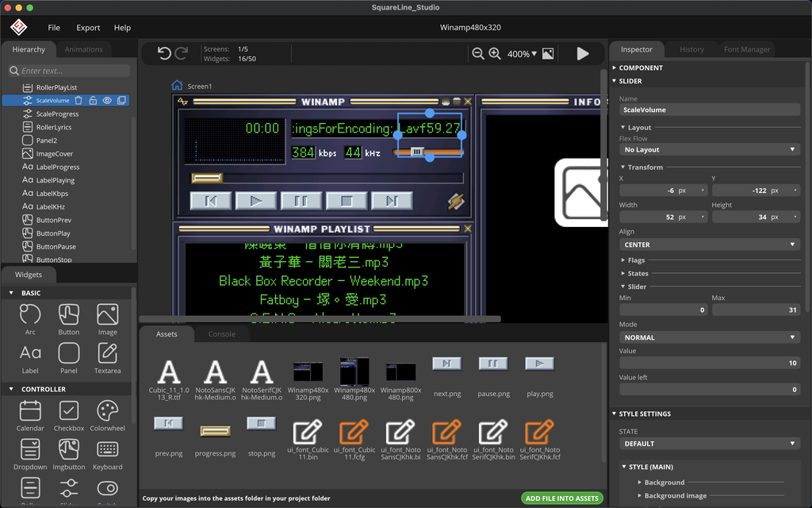
Task: Add an Arc widget from the Widgets panel
Action: [30, 315]
